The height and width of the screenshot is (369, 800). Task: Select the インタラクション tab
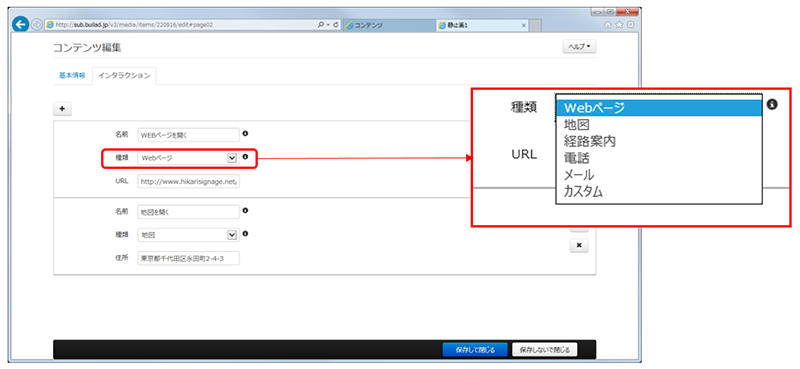pos(124,76)
